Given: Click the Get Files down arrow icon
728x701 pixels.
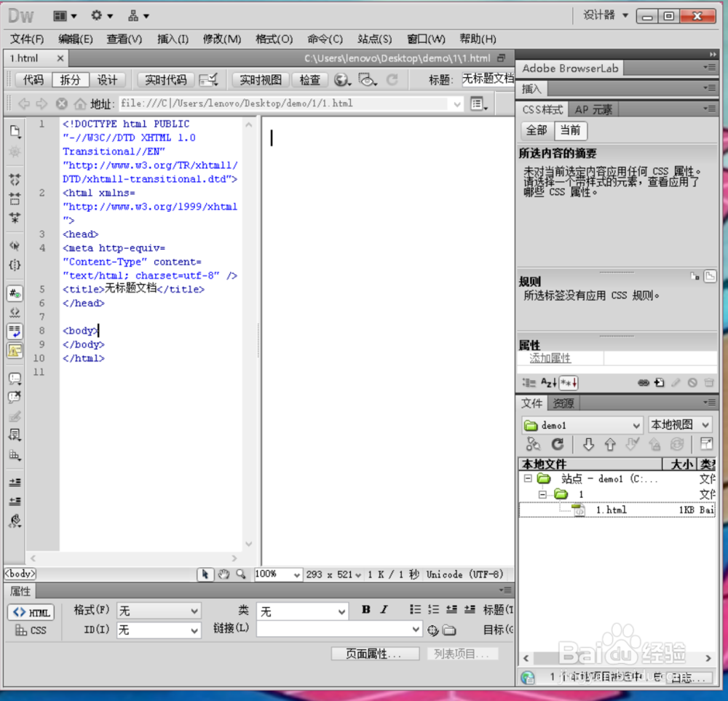Looking at the screenshot, I should 588,444.
